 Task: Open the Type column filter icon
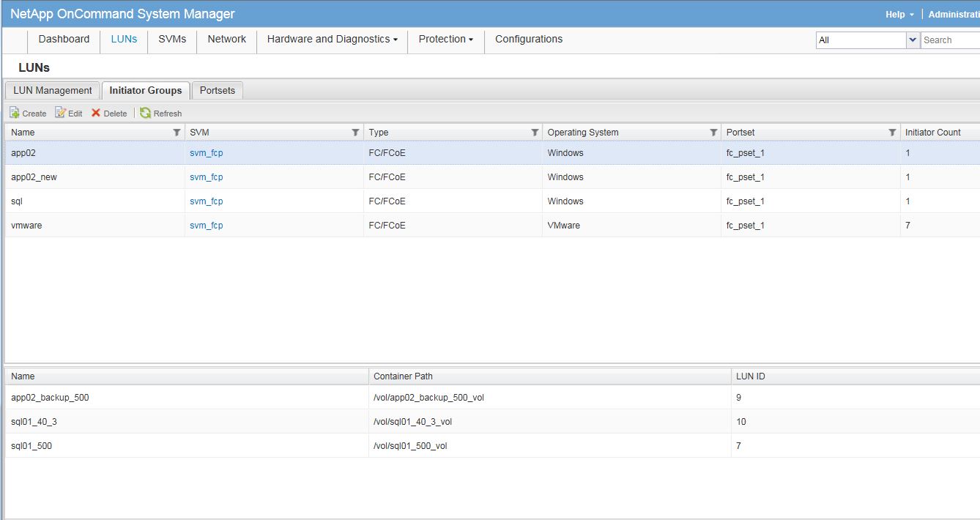[534, 133]
